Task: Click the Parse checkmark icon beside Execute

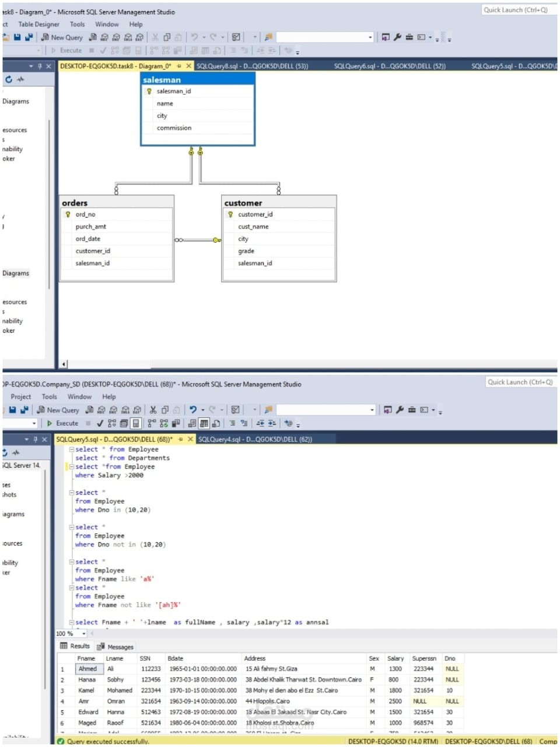Action: (100, 423)
